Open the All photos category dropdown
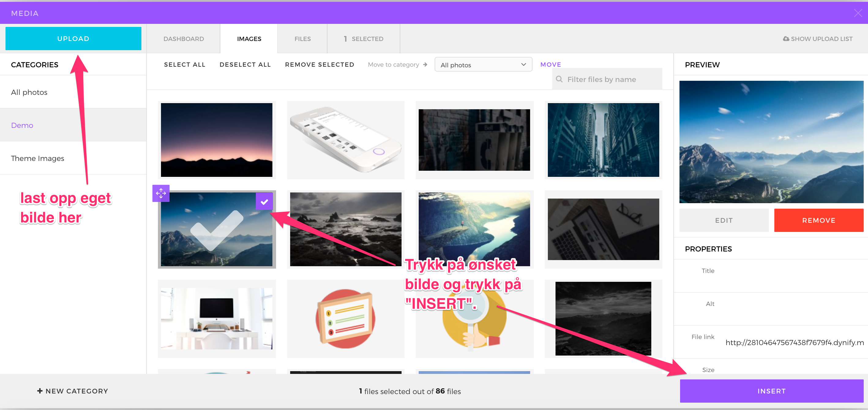The height and width of the screenshot is (410, 868). [x=483, y=65]
